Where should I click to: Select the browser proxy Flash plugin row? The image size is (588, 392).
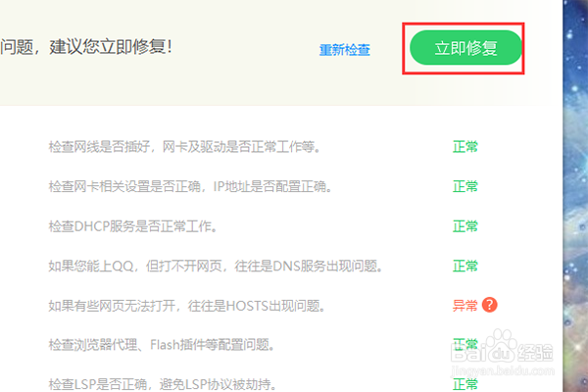[x=162, y=344]
